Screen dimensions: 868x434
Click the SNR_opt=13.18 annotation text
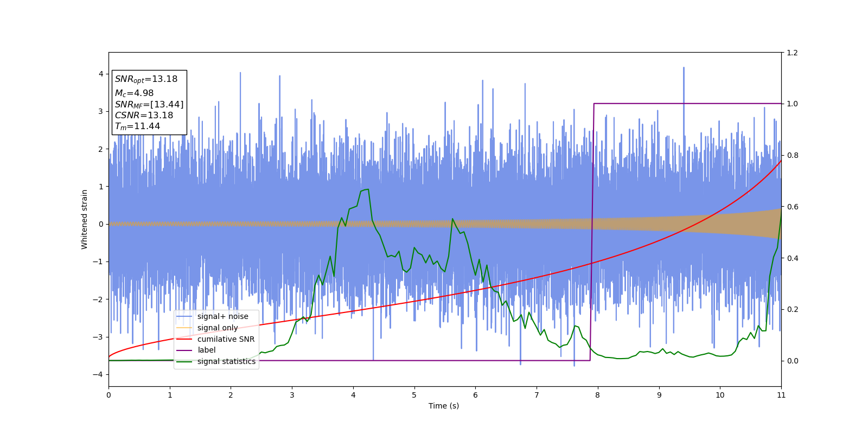(146, 79)
